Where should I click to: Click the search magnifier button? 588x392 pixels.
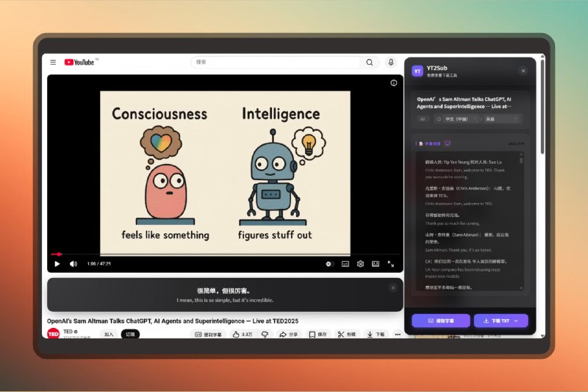[370, 63]
